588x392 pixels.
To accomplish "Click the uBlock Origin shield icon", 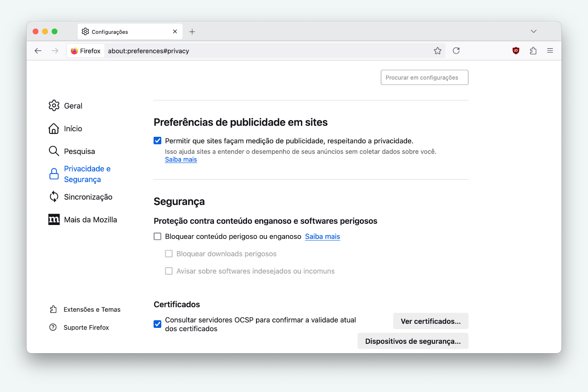I will [516, 51].
